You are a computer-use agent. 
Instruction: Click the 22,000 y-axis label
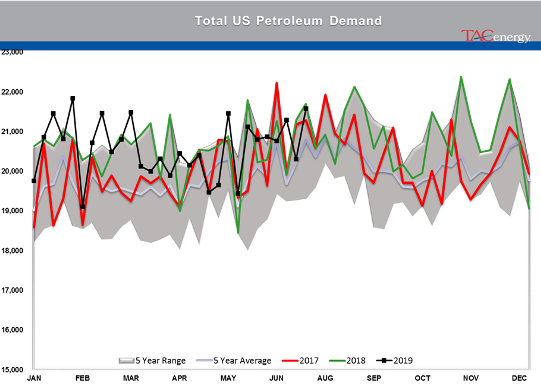12,92
